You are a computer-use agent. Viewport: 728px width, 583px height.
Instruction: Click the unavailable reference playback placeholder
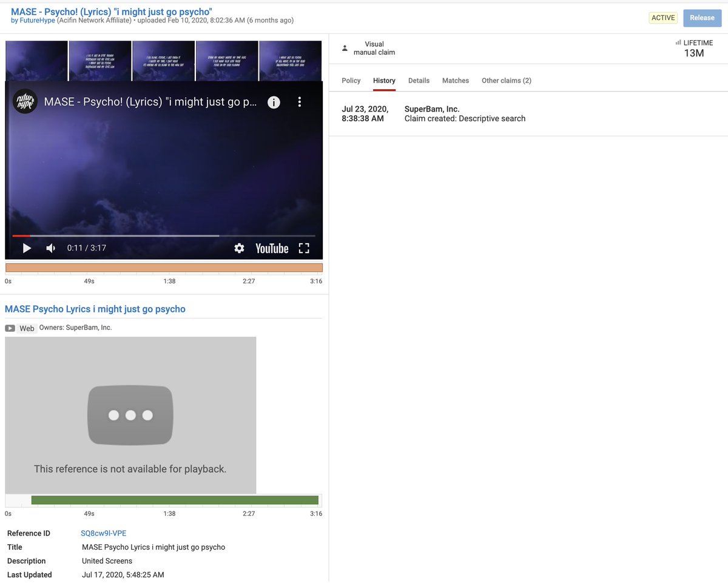click(130, 415)
